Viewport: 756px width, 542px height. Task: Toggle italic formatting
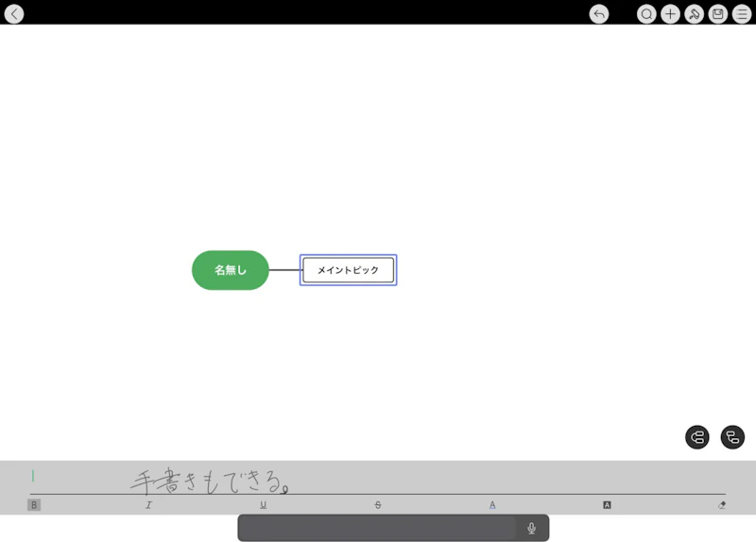tap(148, 505)
